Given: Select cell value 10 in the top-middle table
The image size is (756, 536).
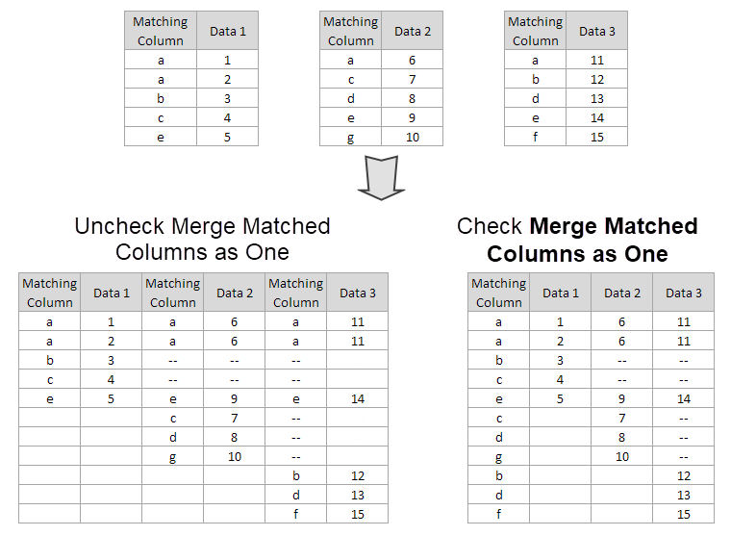Looking at the screenshot, I should click(x=413, y=137).
